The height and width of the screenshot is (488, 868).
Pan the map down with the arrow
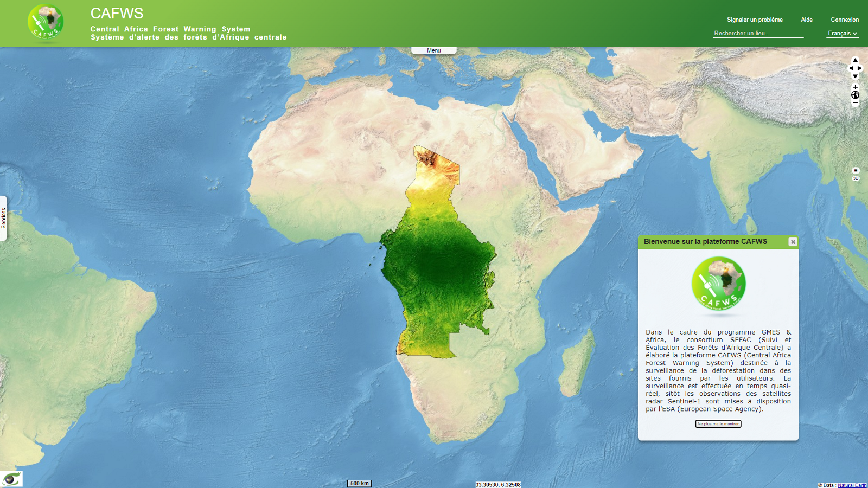[855, 76]
